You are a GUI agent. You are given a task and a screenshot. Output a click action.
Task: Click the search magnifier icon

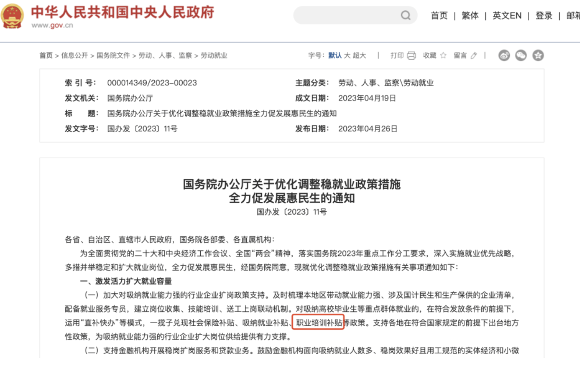pyautogui.click(x=405, y=15)
